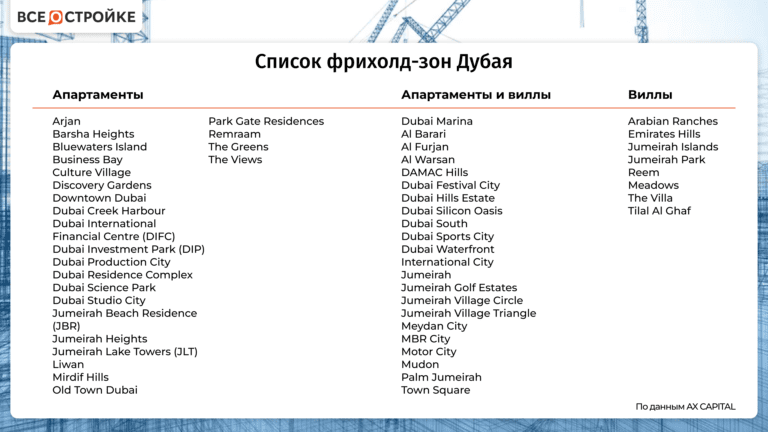The height and width of the screenshot is (432, 768).
Task: Click the Dubai Waterfront entry
Action: [448, 249]
